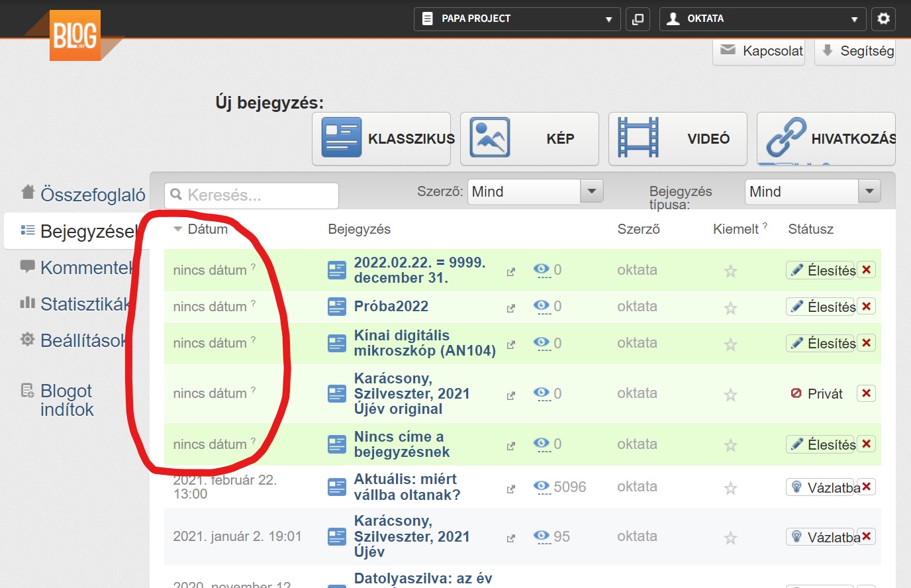
Task: Toggle Kiemelt star for 'Aktuális: miért vállba oltanak?'
Action: coord(730,489)
